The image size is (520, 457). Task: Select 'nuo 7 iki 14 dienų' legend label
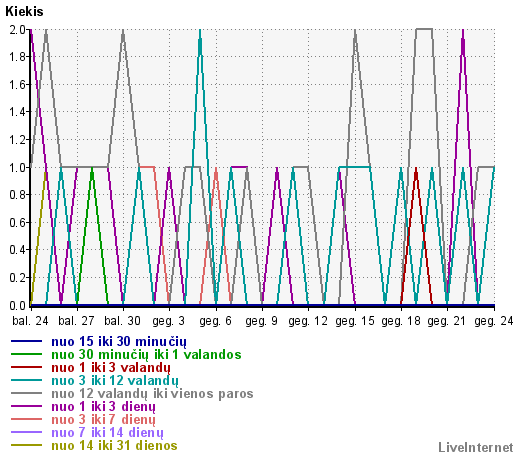point(107,433)
